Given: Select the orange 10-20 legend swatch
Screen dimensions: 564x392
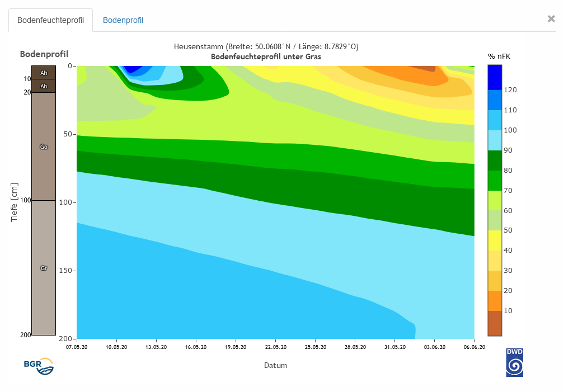Looking at the screenshot, I should [x=495, y=301].
